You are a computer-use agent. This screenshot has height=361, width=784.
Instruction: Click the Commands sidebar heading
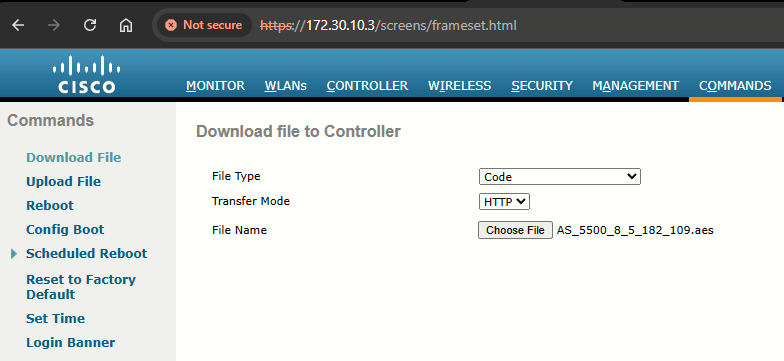click(x=50, y=120)
